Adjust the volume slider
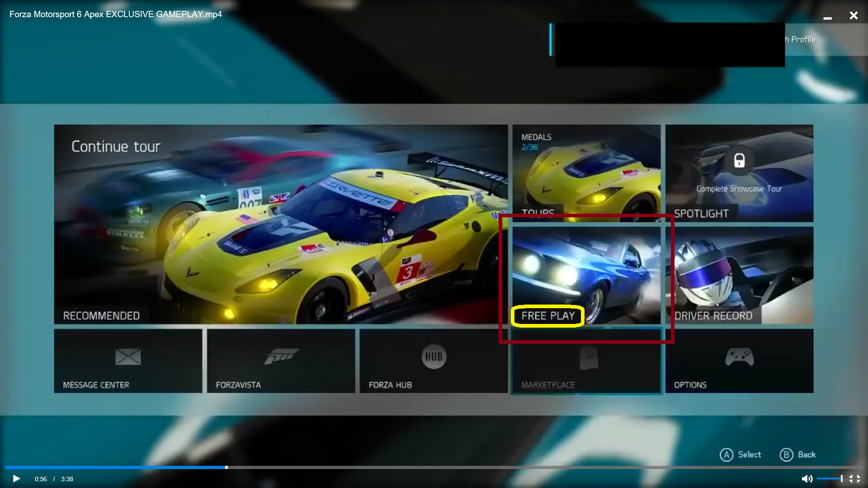The height and width of the screenshot is (488, 868). click(x=830, y=479)
